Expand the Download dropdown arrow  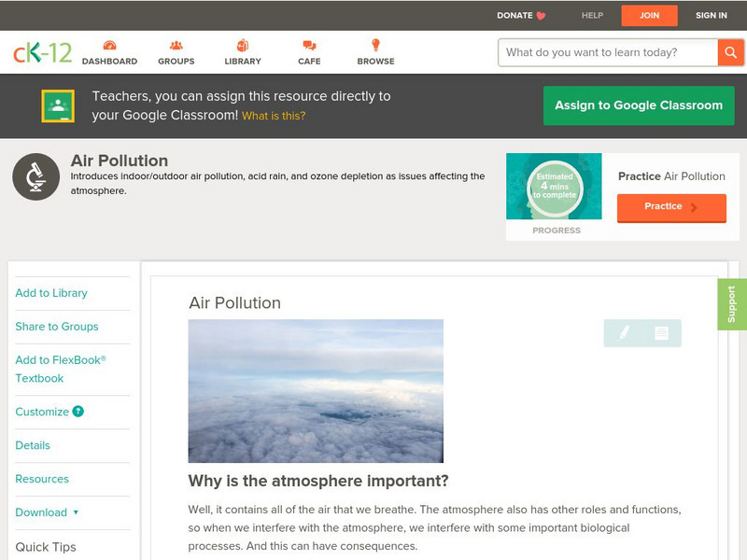(x=76, y=512)
